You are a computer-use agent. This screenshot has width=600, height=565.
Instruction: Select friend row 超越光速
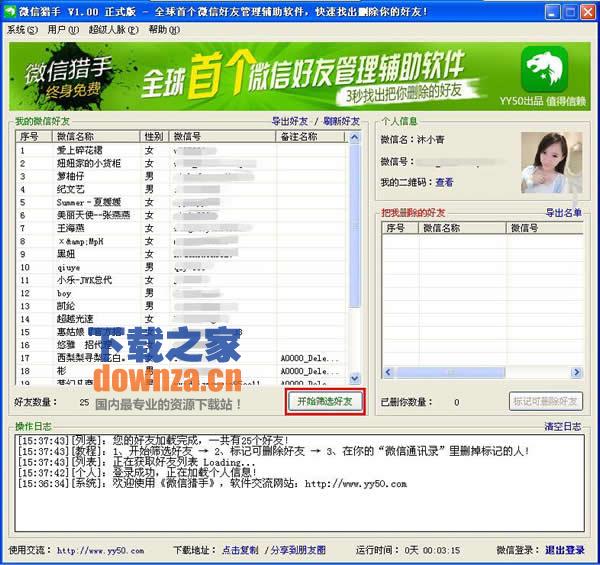click(x=181, y=319)
